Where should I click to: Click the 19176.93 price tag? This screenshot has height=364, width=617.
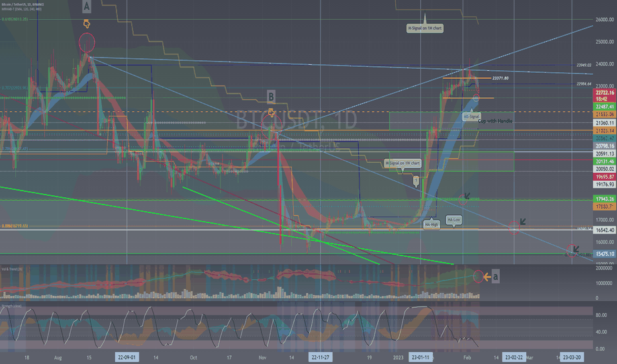604,184
